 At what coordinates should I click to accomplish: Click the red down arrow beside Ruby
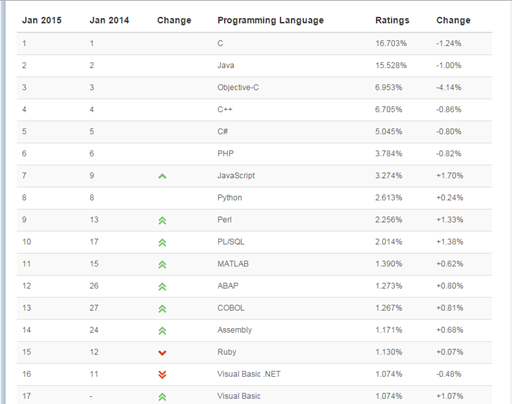click(162, 353)
